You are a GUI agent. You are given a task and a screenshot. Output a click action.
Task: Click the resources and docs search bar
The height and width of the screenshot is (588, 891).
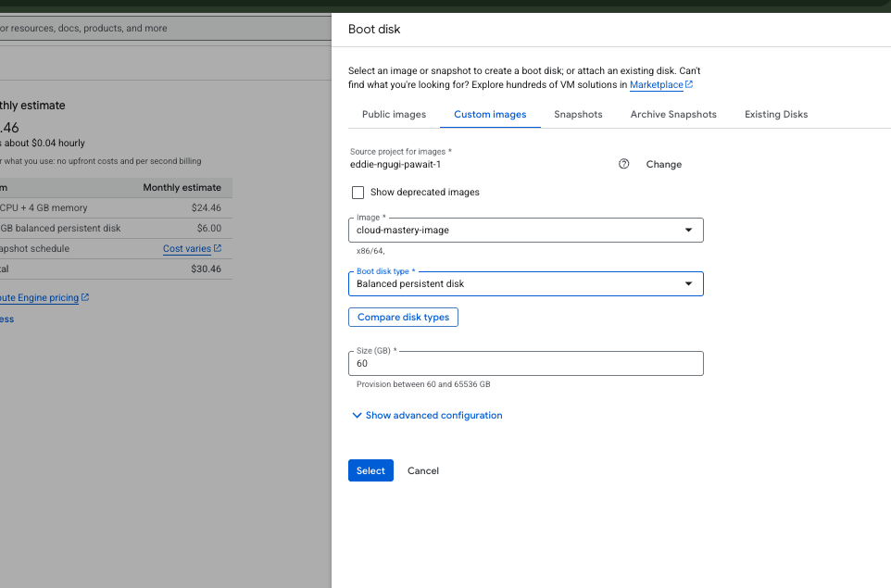point(139,28)
